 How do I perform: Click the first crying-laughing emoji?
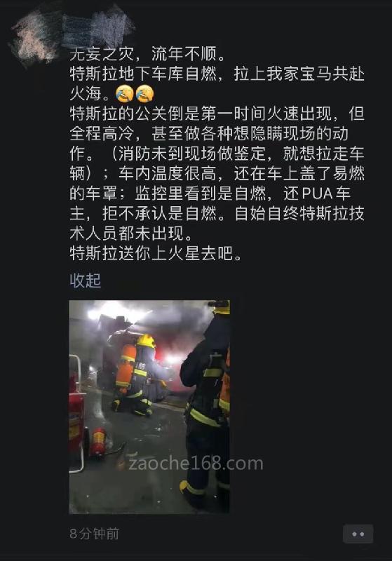(125, 94)
